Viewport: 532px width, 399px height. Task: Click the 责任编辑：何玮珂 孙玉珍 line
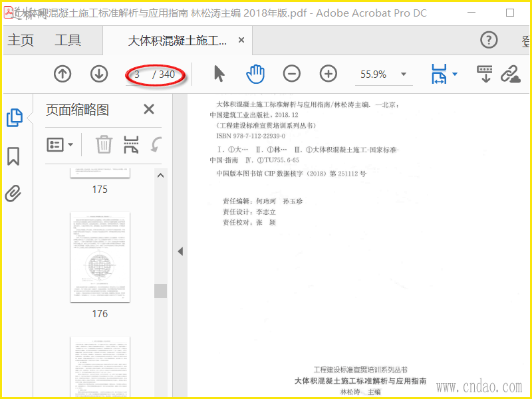262,201
